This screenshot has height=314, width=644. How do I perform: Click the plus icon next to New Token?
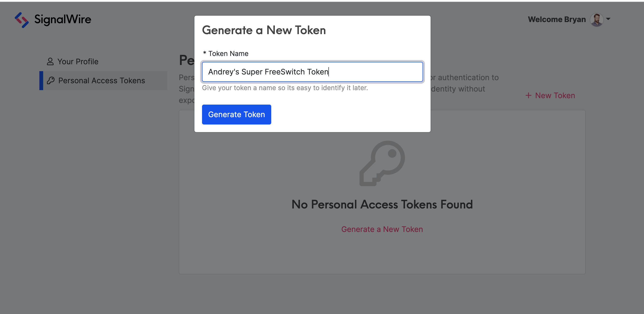528,96
